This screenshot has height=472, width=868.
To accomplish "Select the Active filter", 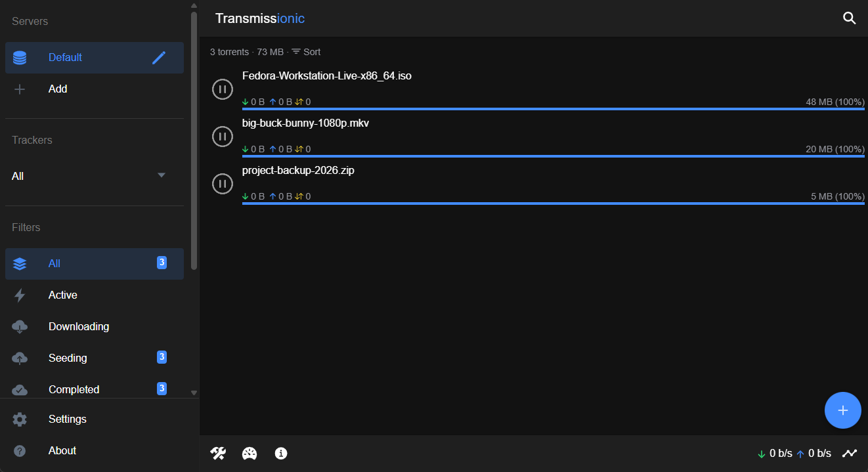I will click(95, 295).
